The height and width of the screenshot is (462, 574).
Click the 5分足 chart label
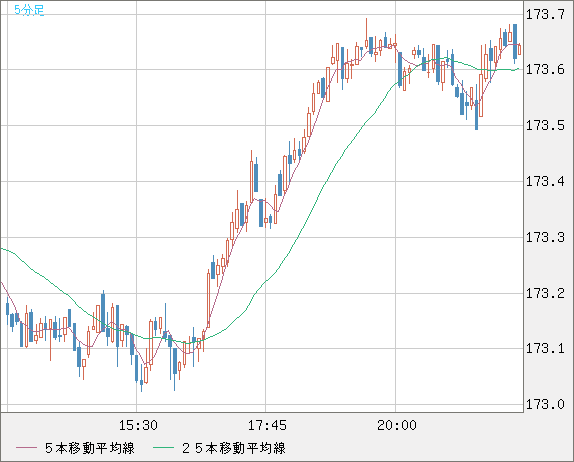point(29,10)
